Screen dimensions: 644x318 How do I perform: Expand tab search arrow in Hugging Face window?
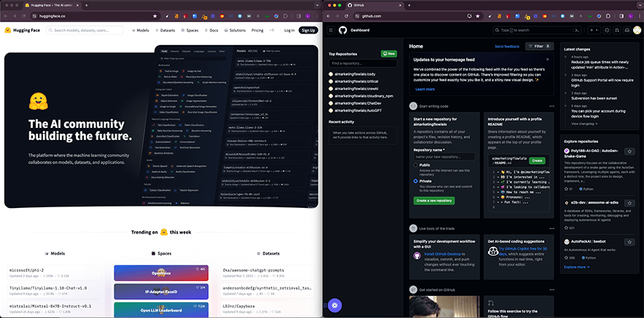point(318,5)
